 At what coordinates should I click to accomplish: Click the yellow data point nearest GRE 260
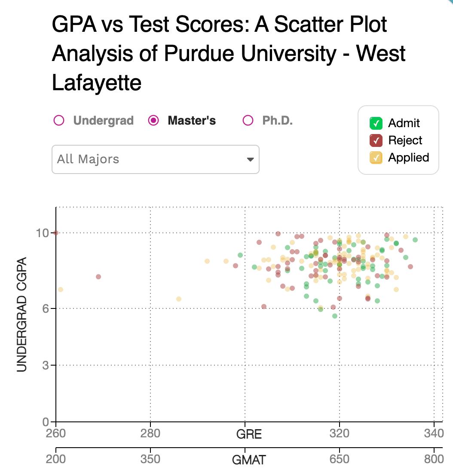(61, 290)
